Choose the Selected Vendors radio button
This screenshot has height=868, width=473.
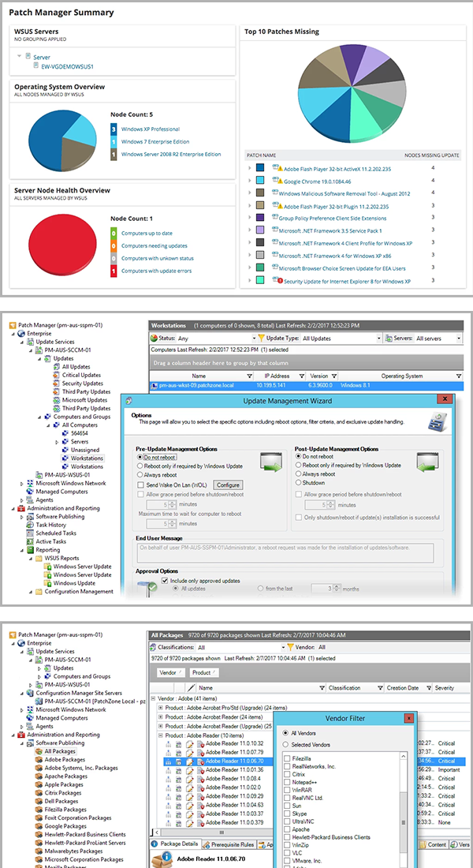(x=285, y=745)
